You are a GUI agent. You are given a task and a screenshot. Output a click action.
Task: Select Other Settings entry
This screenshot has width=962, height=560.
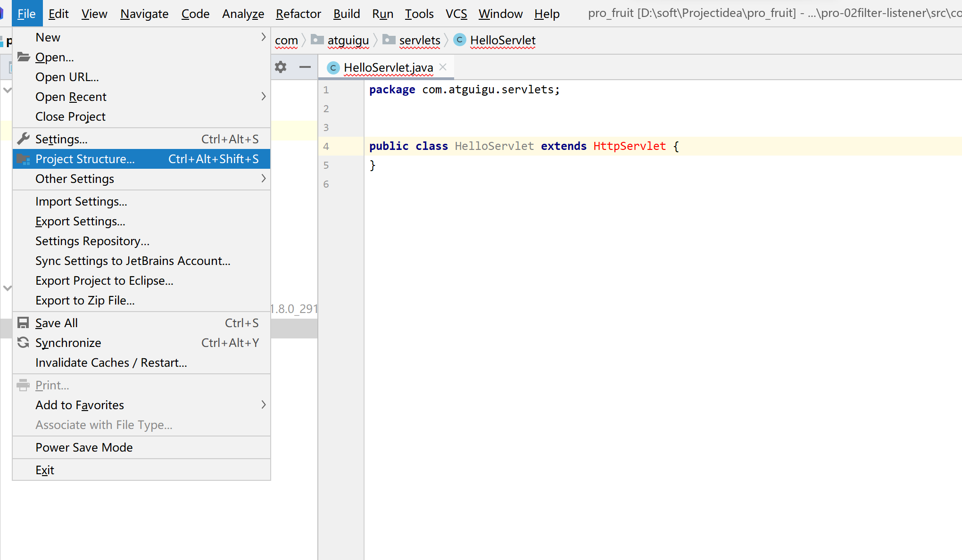pos(141,179)
